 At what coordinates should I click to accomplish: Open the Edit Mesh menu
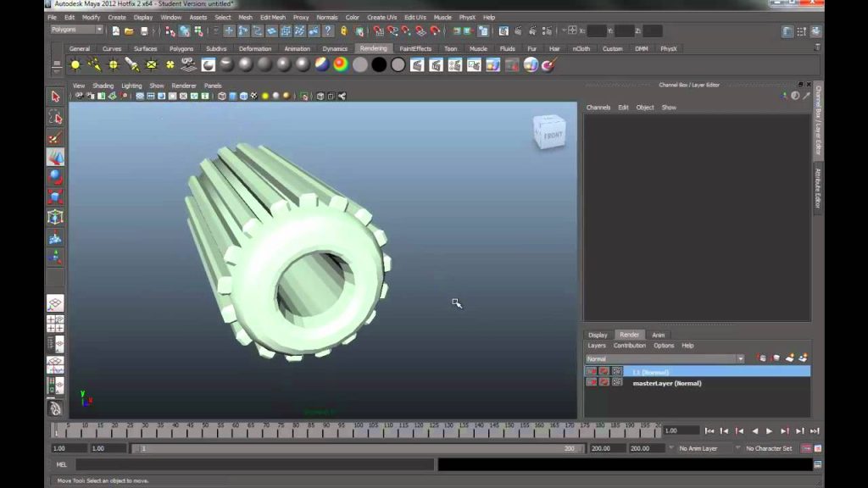tap(273, 17)
